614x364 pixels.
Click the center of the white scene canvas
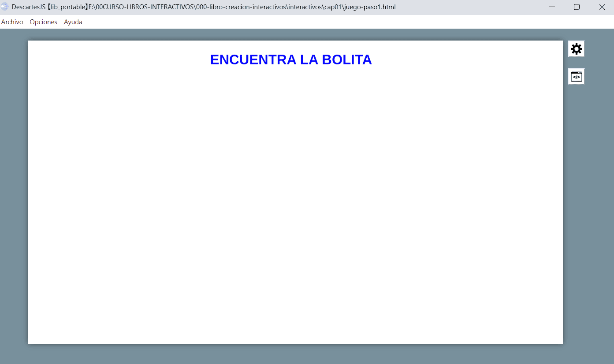click(295, 192)
